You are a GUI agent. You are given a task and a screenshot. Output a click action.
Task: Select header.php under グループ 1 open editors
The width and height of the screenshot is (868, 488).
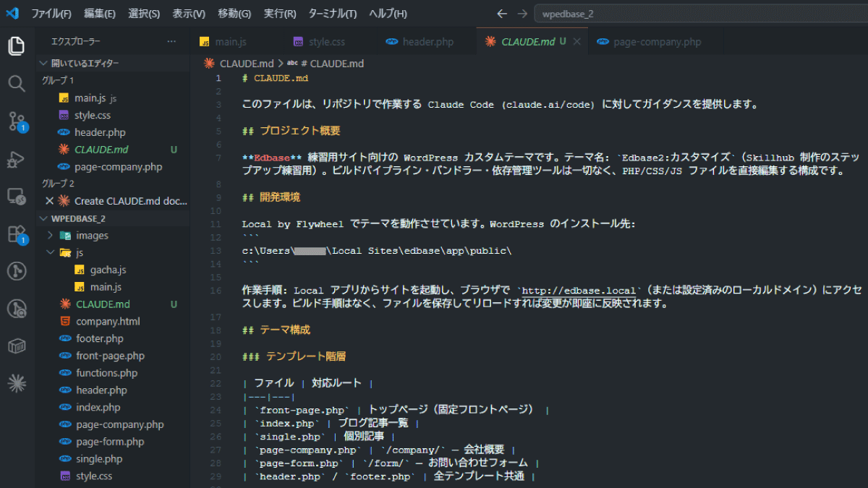(113, 132)
